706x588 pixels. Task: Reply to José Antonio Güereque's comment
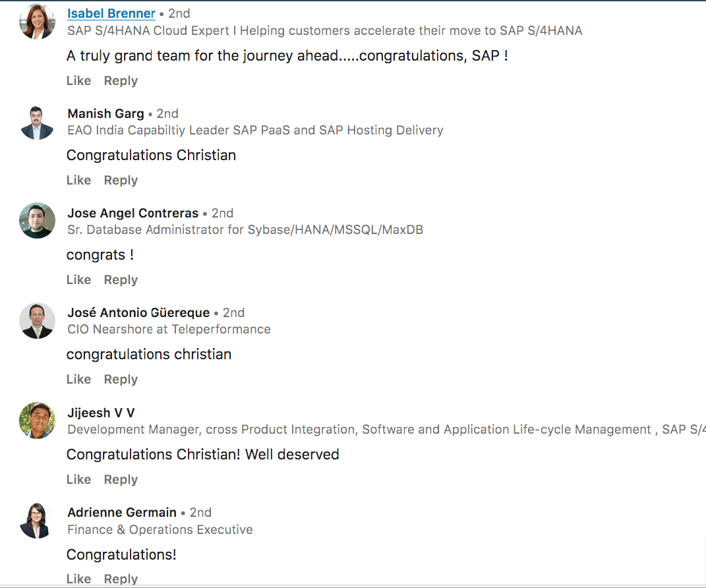(121, 380)
